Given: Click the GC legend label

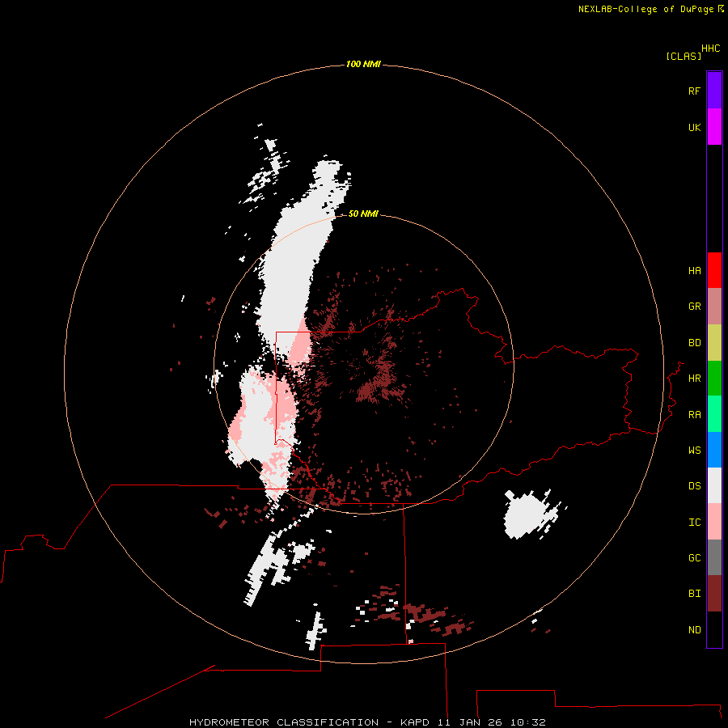Looking at the screenshot, I should pyautogui.click(x=694, y=558).
